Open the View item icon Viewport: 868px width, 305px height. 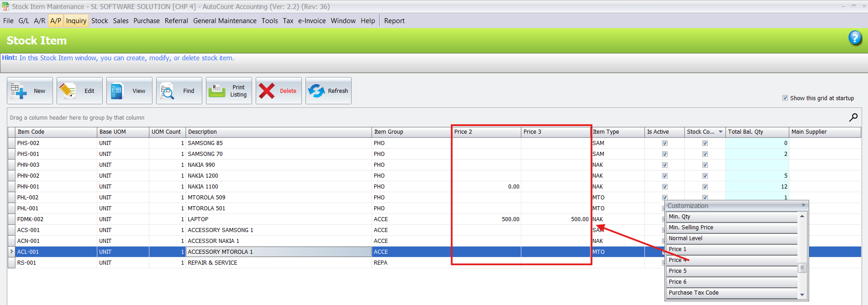(117, 91)
